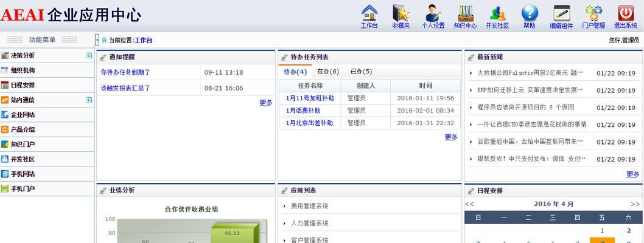Open the 开发社区 community icon
This screenshot has width=644, height=243.
(497, 13)
